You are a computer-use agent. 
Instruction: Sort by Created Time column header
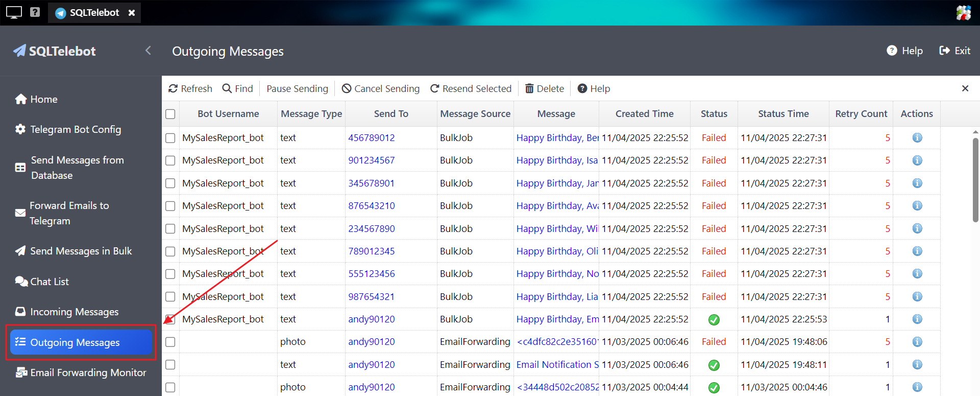tap(644, 114)
